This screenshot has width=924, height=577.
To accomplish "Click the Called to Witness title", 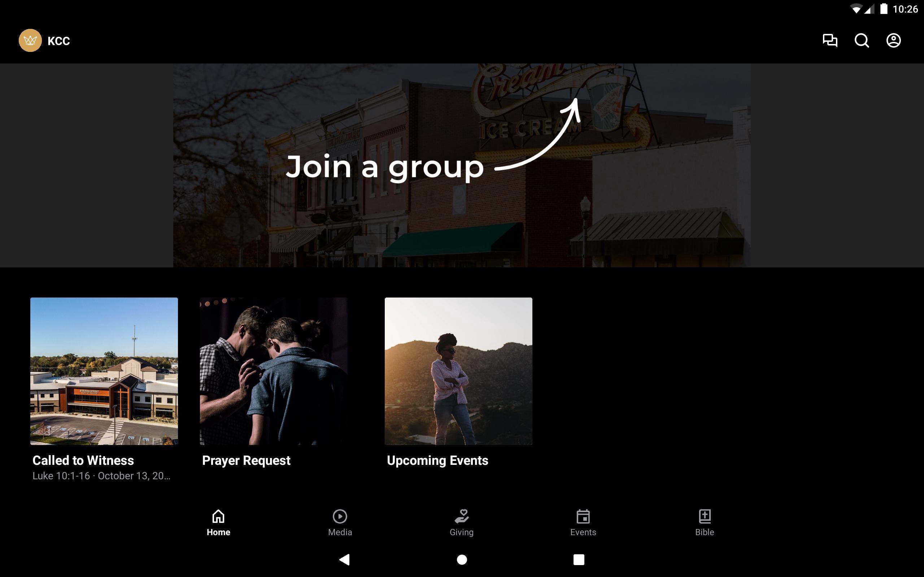I will pos(83,460).
